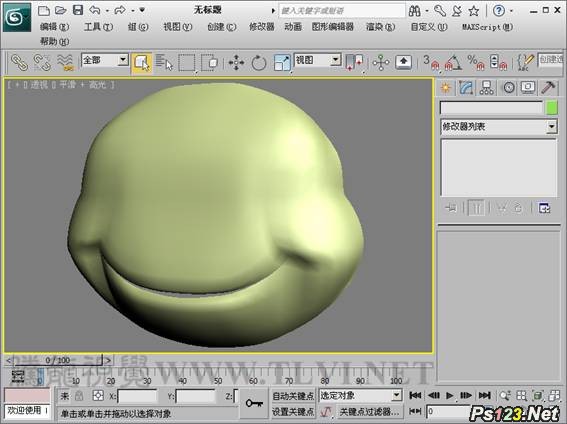
Task: Open the reference coordinate dropdown showing 视图
Action: click(x=317, y=60)
